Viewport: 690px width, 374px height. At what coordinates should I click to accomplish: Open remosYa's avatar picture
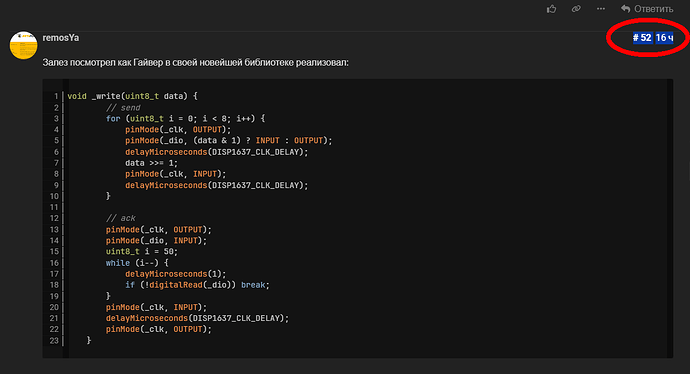pyautogui.click(x=23, y=45)
